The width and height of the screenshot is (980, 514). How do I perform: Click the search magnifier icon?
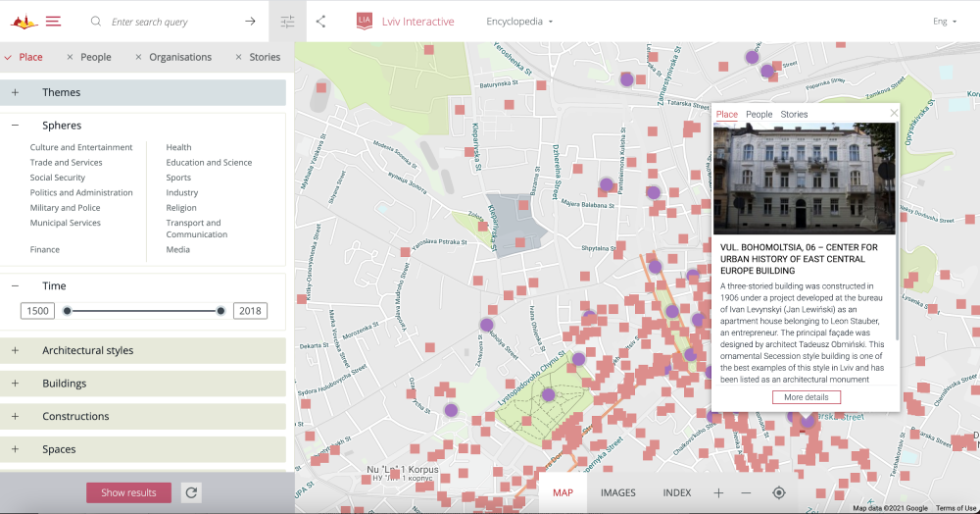pyautogui.click(x=95, y=21)
